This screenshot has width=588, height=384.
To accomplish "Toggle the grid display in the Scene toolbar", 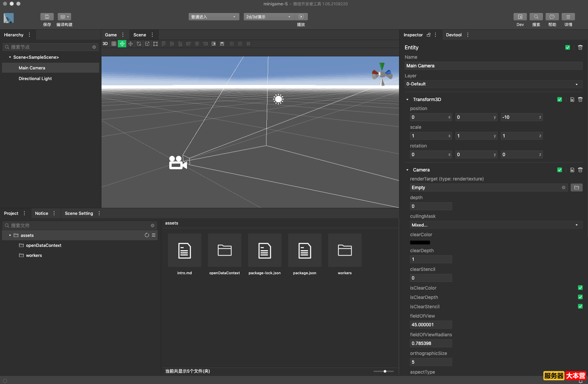I will click(114, 44).
